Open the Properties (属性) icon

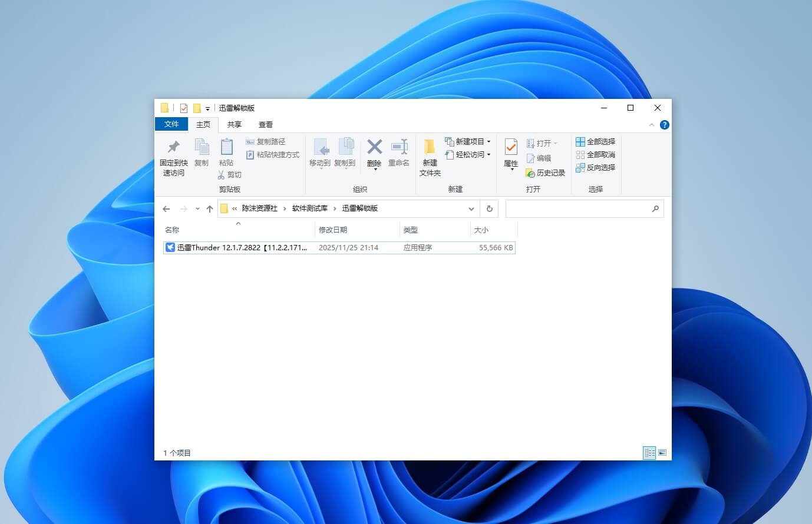(509, 152)
